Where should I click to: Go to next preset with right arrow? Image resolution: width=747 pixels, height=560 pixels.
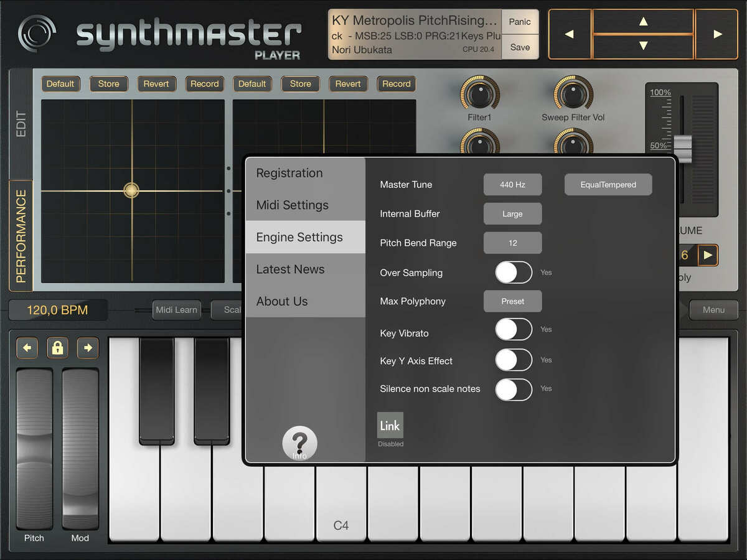pos(717,34)
